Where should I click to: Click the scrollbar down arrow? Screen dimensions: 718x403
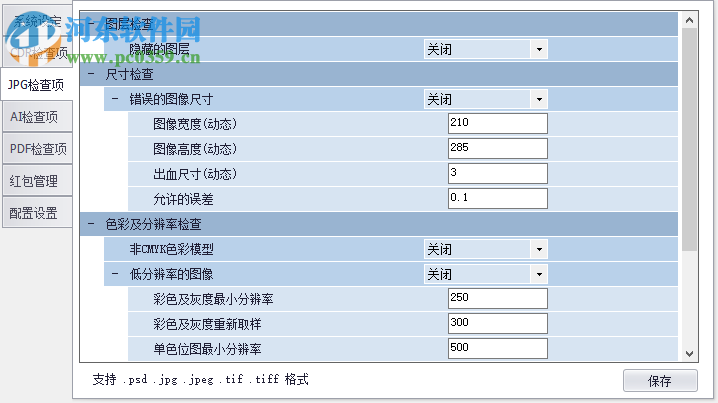(689, 354)
